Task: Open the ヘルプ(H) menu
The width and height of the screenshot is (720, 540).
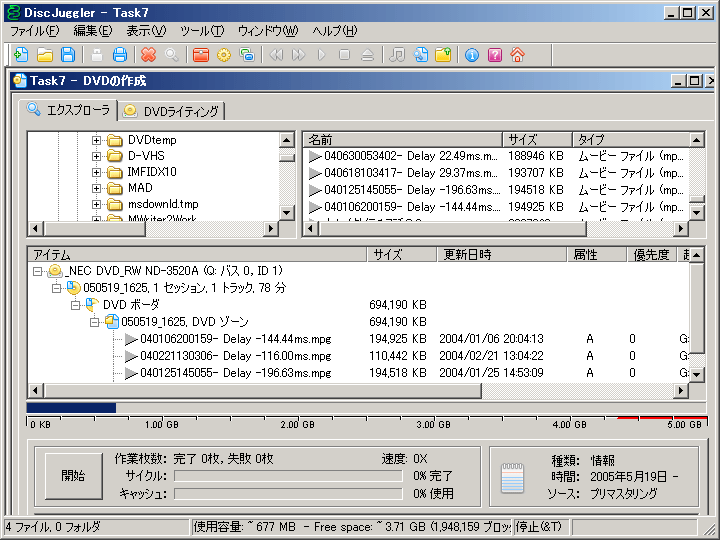Action: (334, 31)
